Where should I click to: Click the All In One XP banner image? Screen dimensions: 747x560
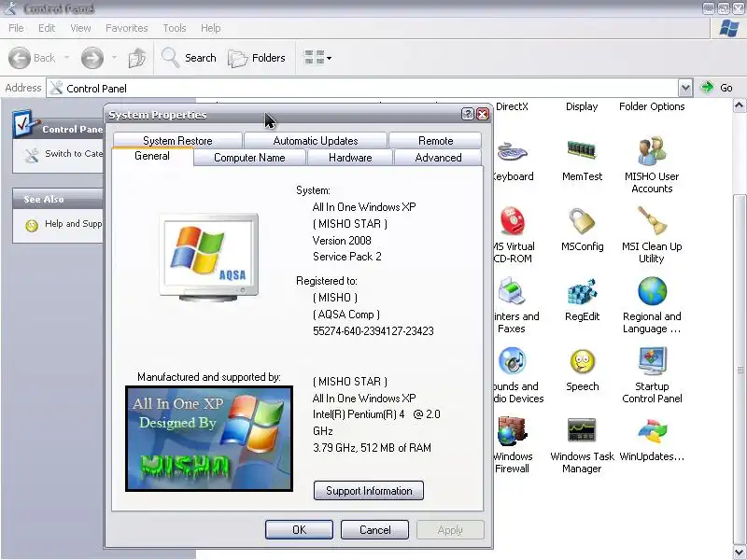[x=209, y=439]
